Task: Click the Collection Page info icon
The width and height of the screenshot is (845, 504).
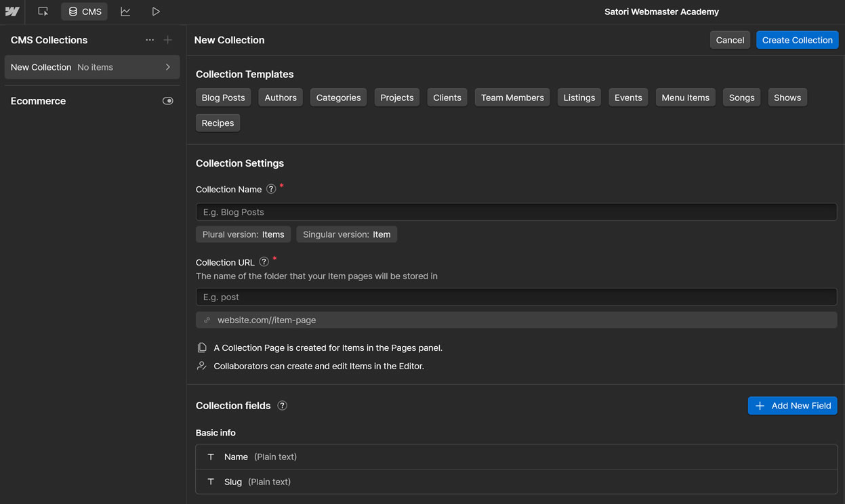Action: click(202, 348)
